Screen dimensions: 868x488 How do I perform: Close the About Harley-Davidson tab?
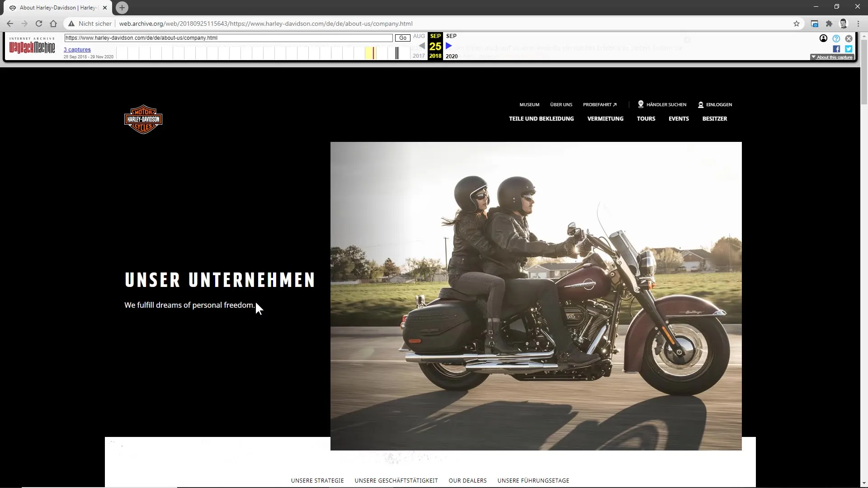(105, 8)
